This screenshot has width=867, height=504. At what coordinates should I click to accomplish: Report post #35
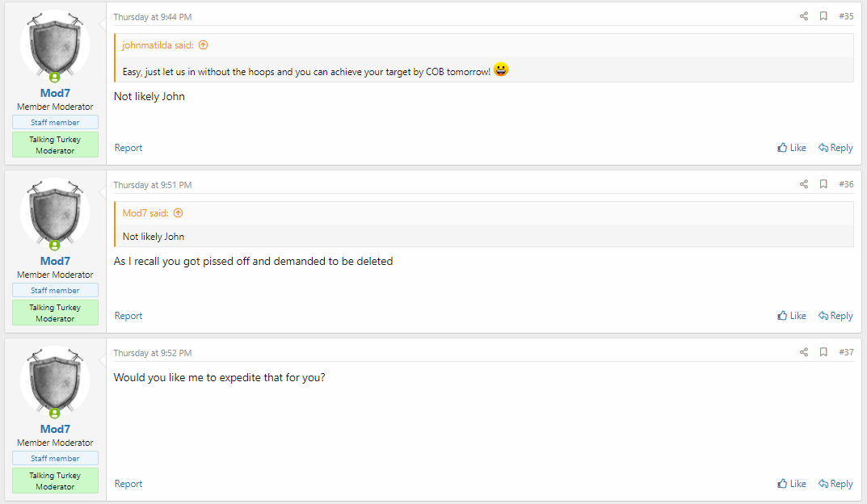(x=128, y=148)
